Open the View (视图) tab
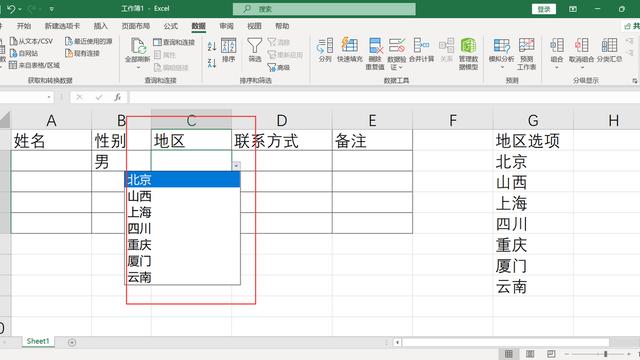The image size is (640, 360). click(x=254, y=26)
